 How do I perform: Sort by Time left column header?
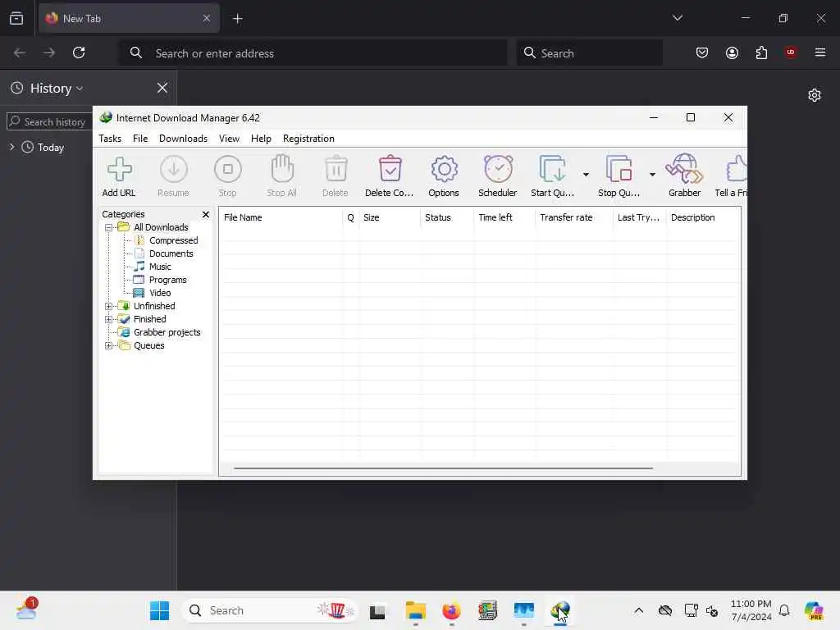504,217
